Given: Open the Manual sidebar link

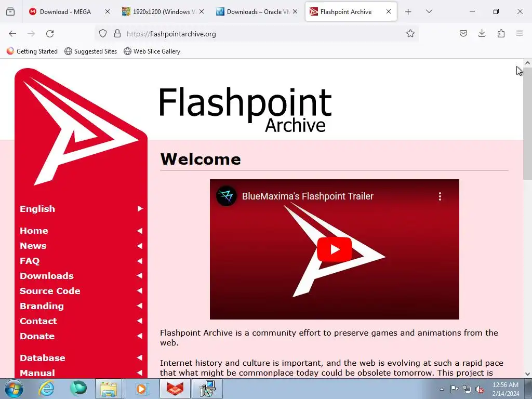Looking at the screenshot, I should [x=81, y=373].
